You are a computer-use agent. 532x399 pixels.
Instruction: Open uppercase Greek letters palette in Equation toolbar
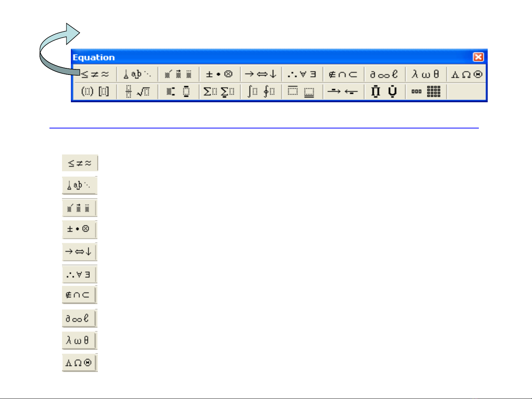[467, 74]
